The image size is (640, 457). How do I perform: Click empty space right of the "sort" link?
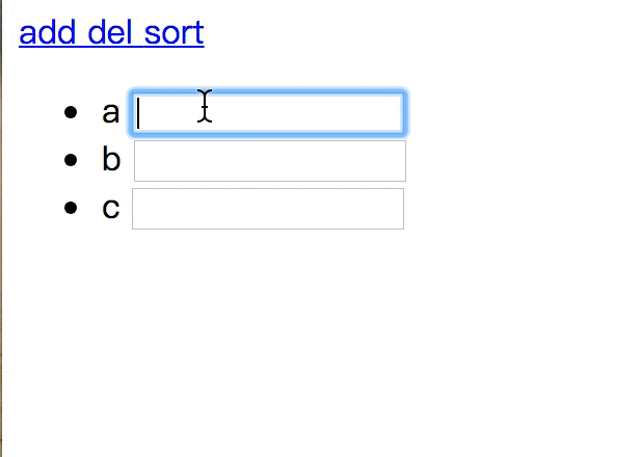(400, 32)
